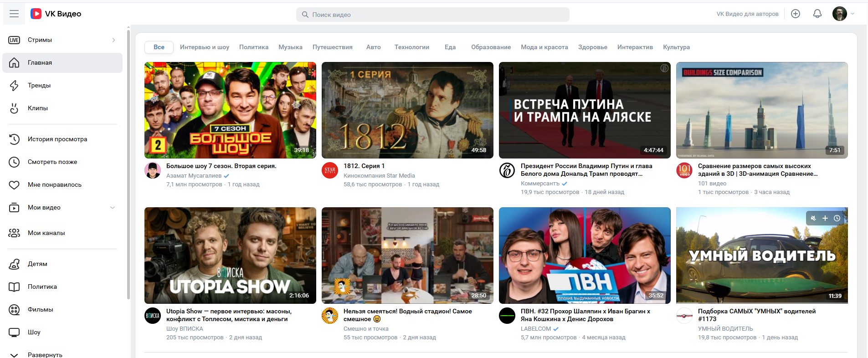This screenshot has height=358, width=868.
Task: Switch to the Технологии tab
Action: (x=411, y=47)
